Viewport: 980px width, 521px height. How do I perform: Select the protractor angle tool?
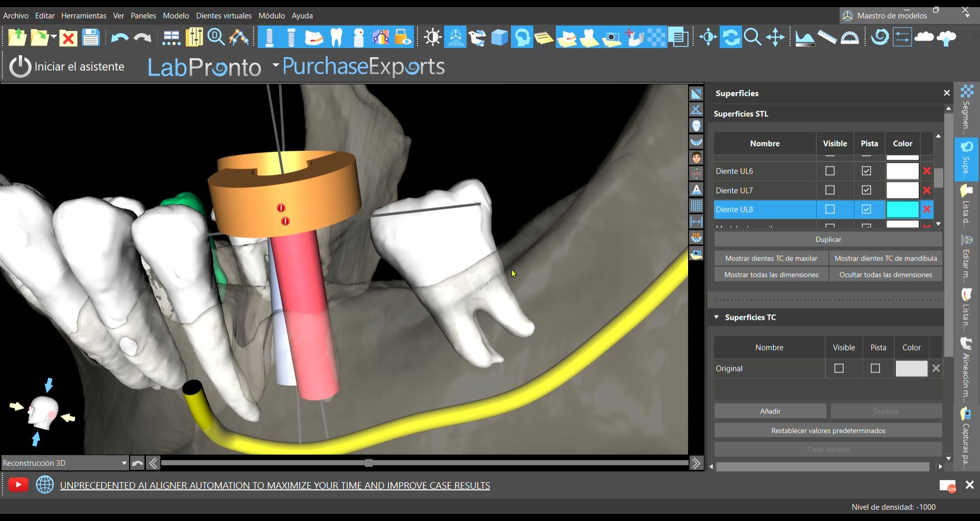point(849,38)
